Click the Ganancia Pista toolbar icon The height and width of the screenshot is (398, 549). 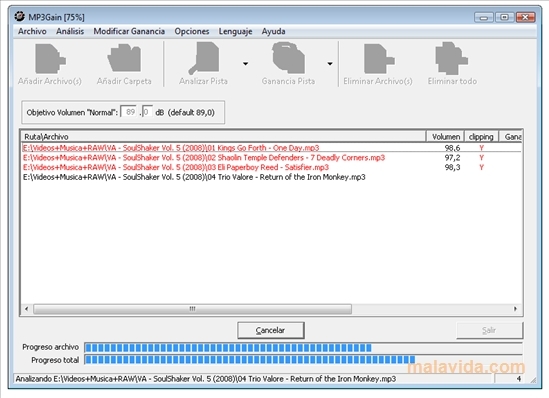tap(288, 58)
